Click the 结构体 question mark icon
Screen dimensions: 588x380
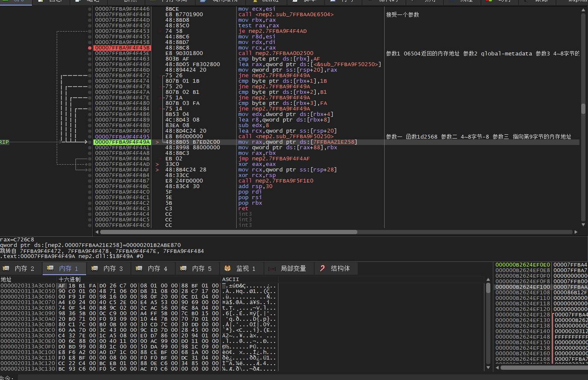[322, 268]
